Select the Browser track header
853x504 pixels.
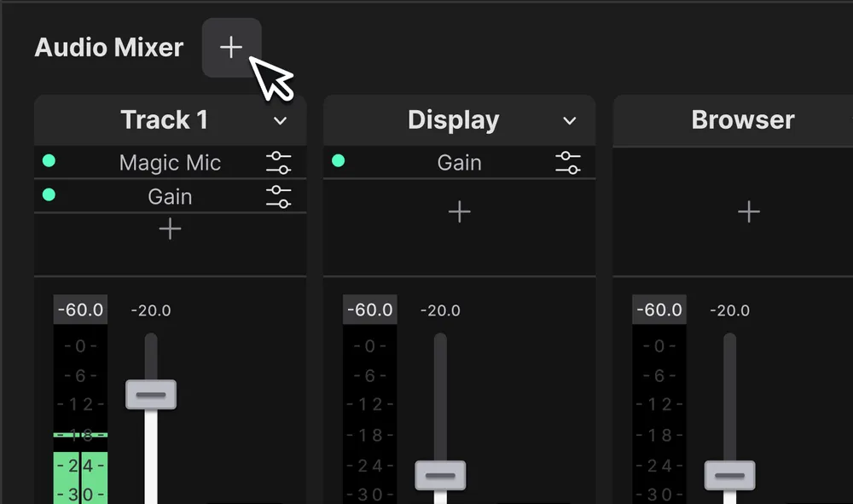click(x=741, y=119)
